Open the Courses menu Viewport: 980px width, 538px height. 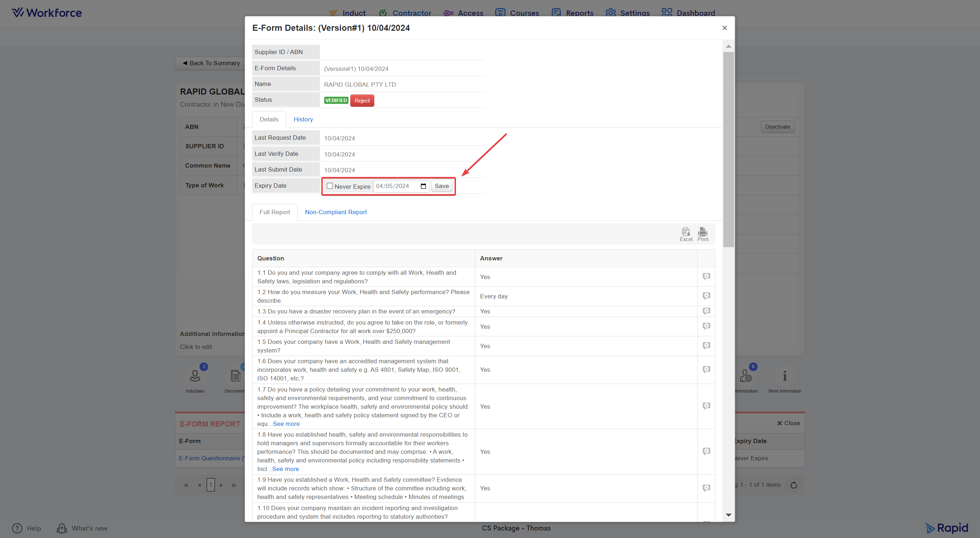tap(517, 13)
